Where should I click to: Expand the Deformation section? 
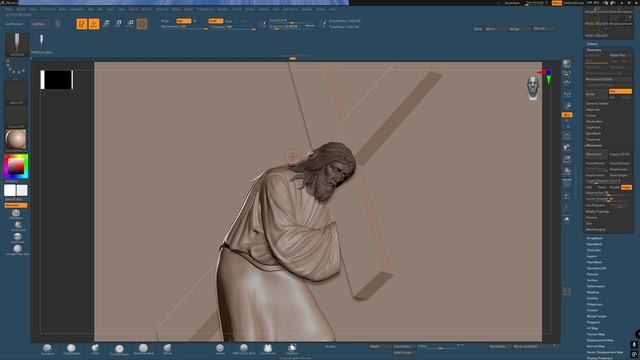point(596,286)
